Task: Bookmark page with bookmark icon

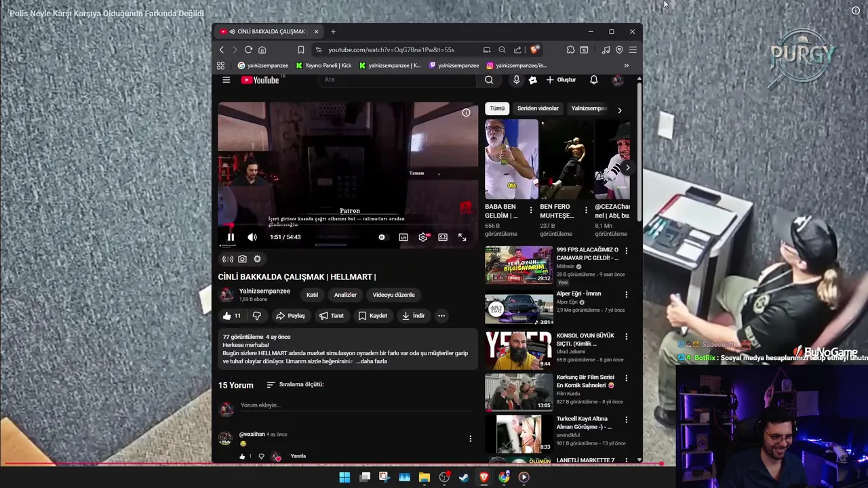Action: point(300,49)
